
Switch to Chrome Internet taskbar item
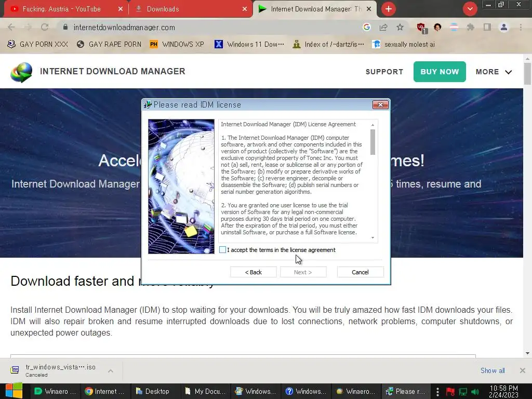click(x=105, y=392)
